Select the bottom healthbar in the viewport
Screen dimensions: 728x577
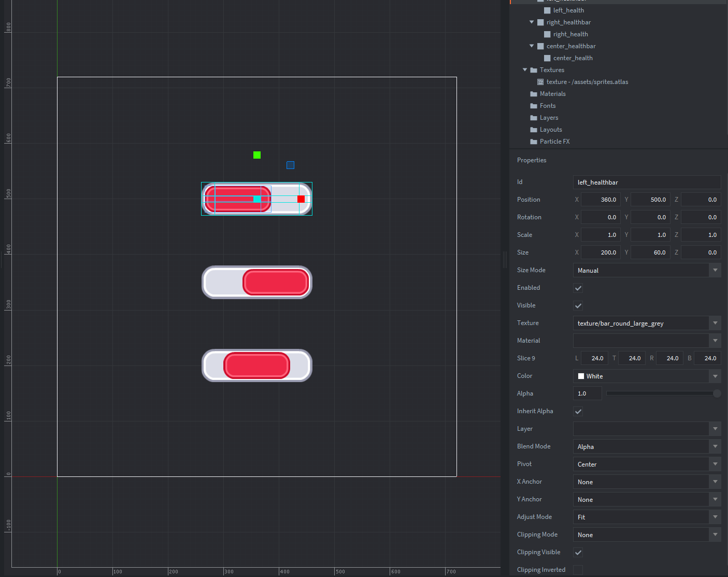(257, 365)
